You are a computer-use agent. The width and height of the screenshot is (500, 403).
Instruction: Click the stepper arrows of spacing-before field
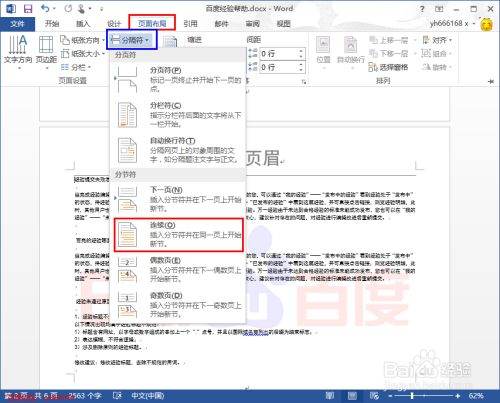pyautogui.click(x=301, y=54)
